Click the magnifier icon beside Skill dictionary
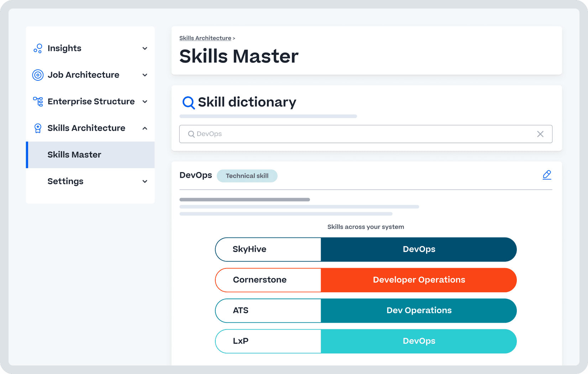Viewport: 588px width, 374px height. (x=188, y=102)
